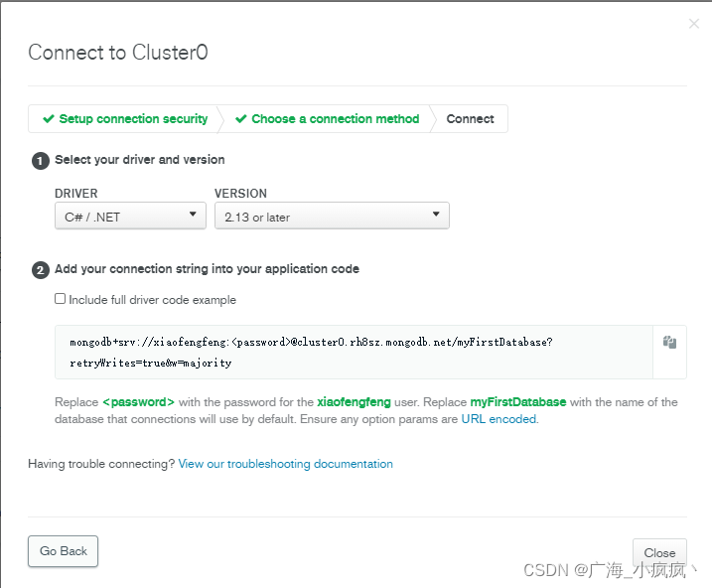
Task: Select the Connect step tab
Action: pyautogui.click(x=470, y=119)
